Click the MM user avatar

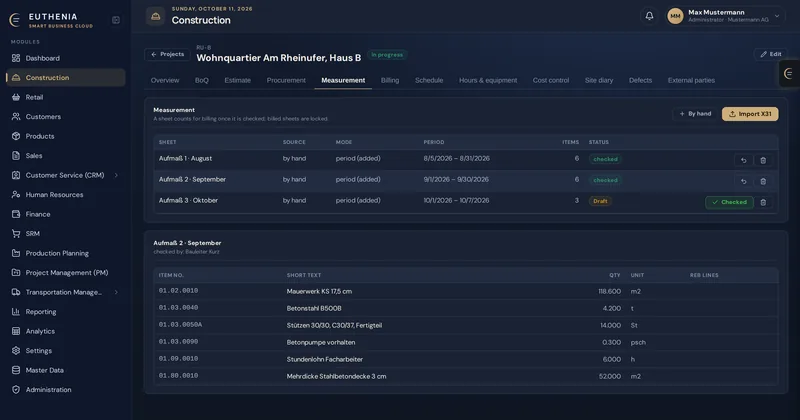675,16
